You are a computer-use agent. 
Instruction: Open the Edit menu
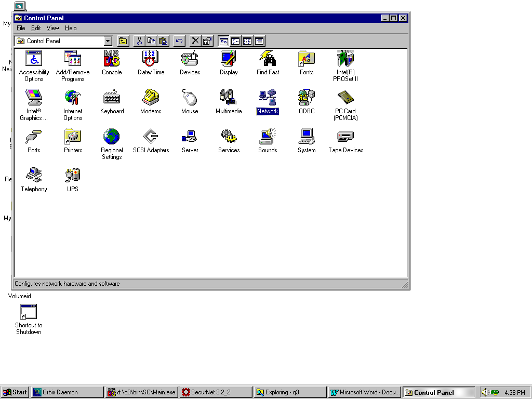tap(36, 28)
